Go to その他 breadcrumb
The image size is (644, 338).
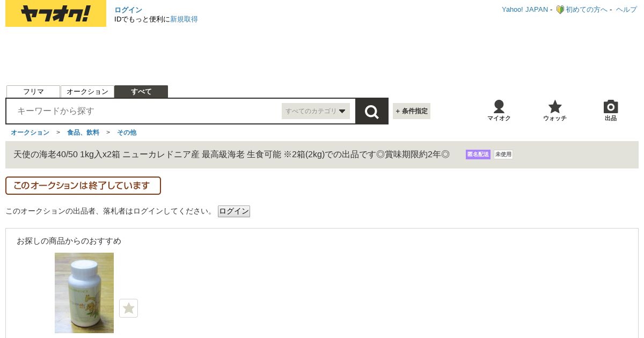(127, 133)
